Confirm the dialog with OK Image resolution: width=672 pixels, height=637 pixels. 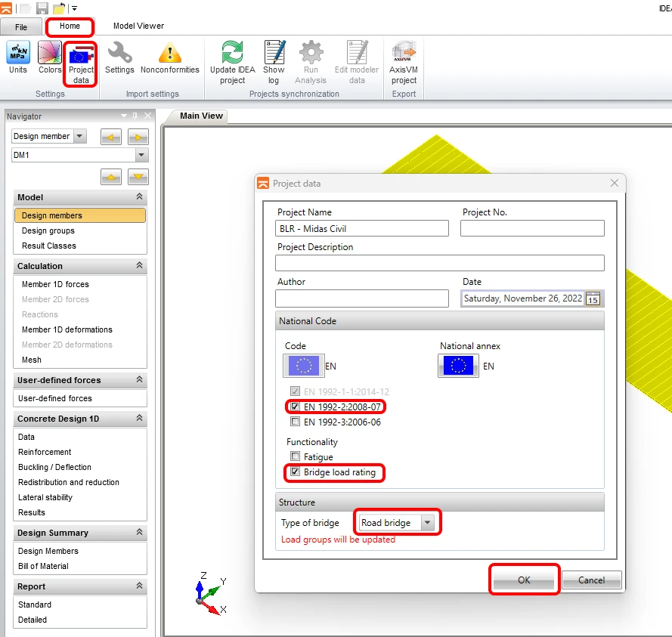tap(524, 580)
